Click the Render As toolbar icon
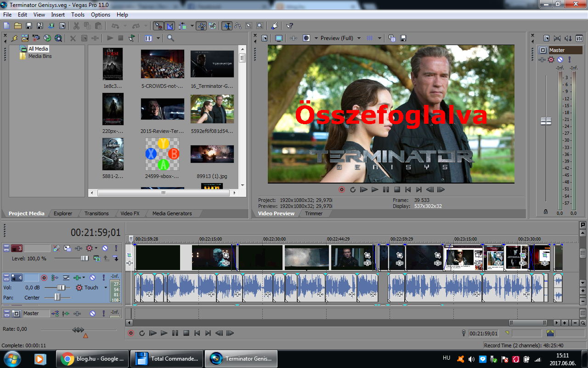The width and height of the screenshot is (588, 368). (51, 26)
